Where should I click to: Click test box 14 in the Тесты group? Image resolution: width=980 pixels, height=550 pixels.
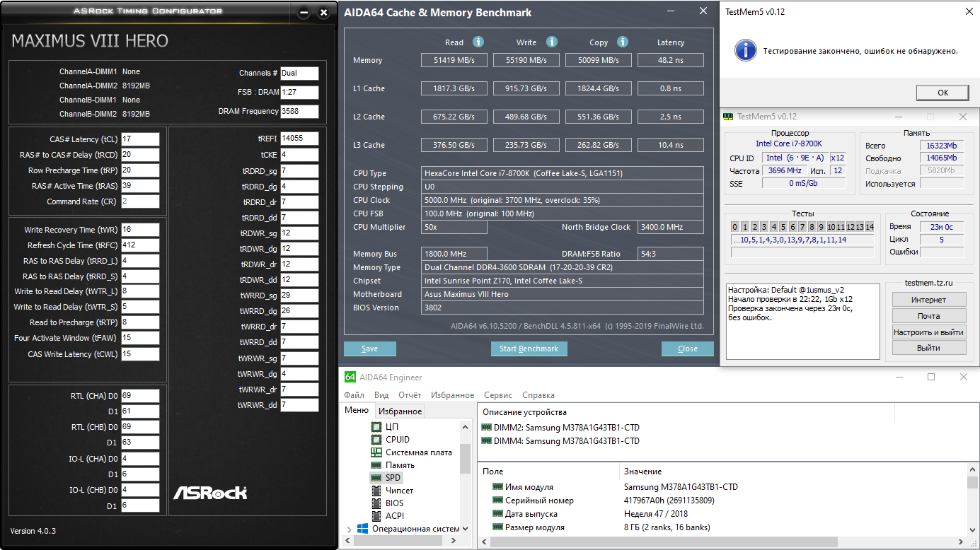pyautogui.click(x=870, y=227)
